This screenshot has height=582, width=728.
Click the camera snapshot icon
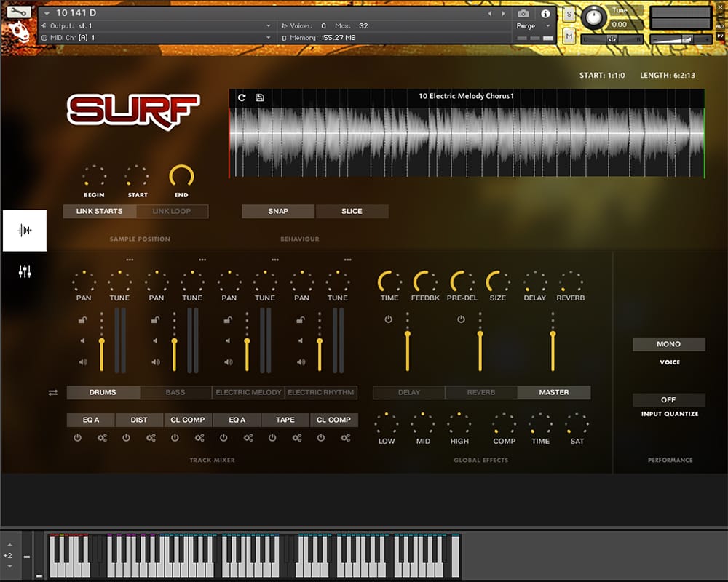click(x=523, y=13)
